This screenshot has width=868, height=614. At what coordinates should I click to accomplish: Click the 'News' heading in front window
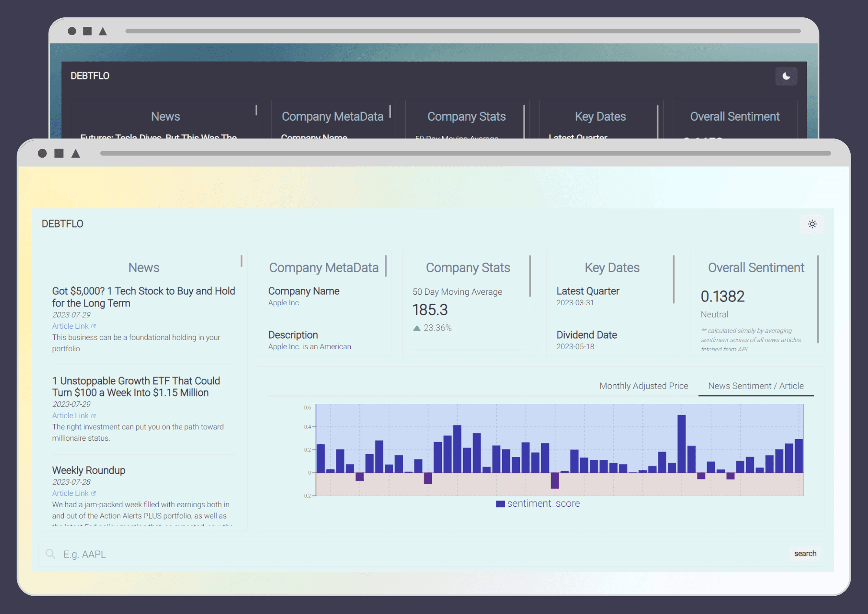(x=144, y=267)
